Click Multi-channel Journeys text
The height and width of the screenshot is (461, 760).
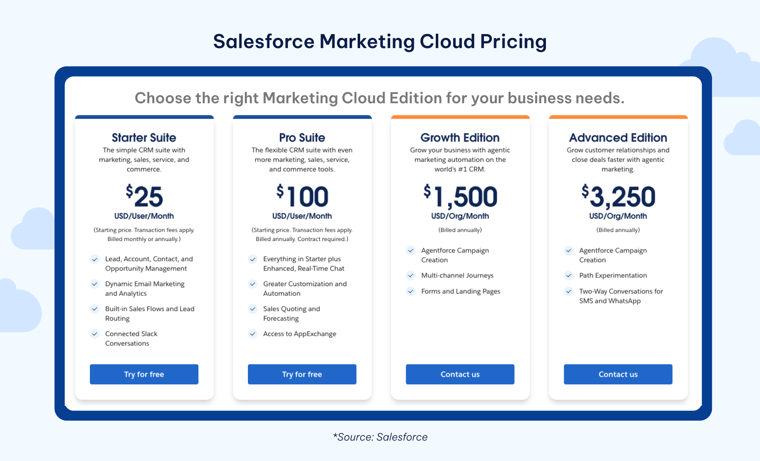point(457,275)
